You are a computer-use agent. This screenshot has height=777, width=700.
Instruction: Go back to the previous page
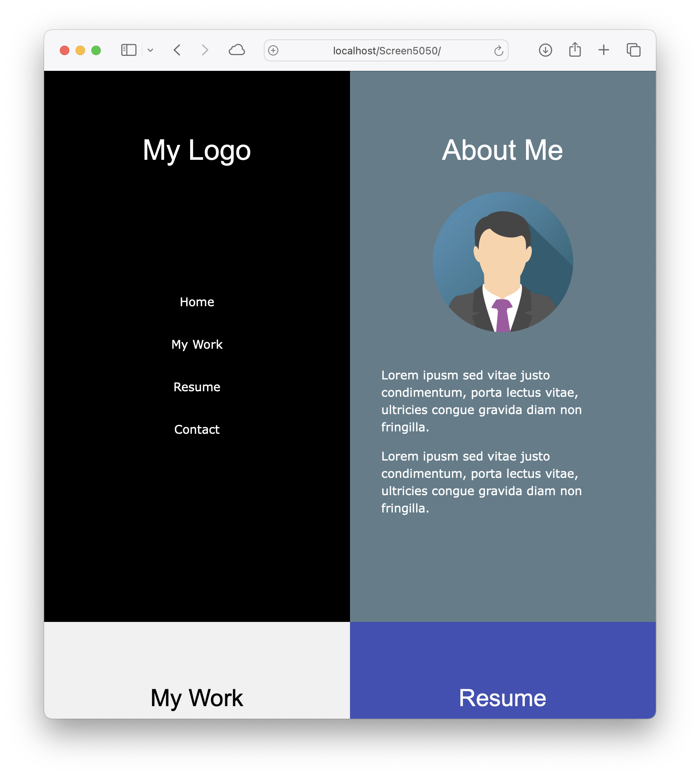pyautogui.click(x=177, y=50)
